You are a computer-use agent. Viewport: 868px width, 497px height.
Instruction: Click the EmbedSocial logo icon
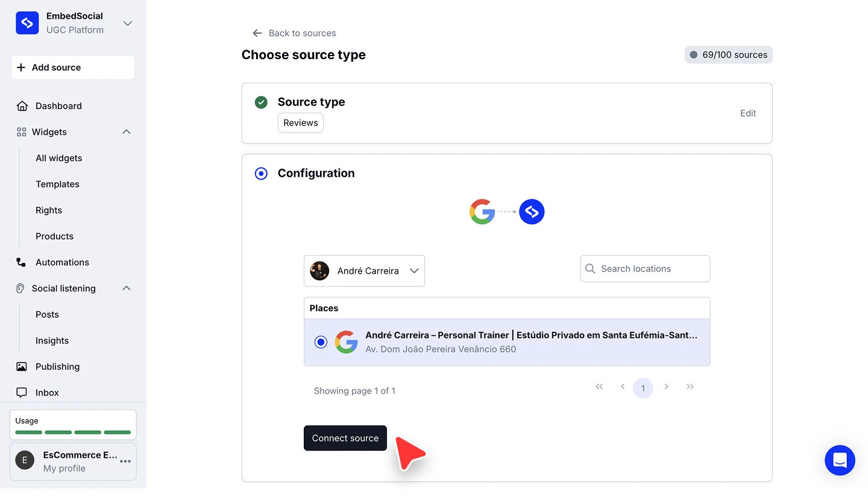click(27, 23)
